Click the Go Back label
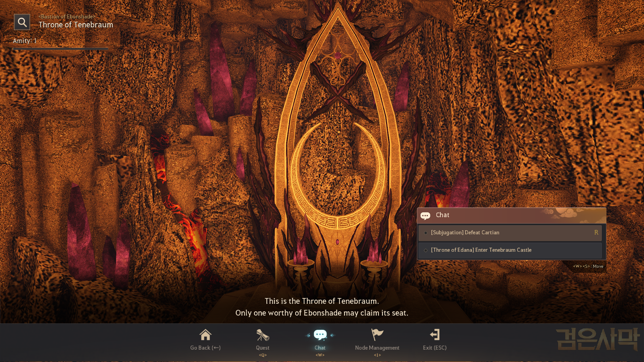This screenshot has height=362, width=644. [205, 348]
